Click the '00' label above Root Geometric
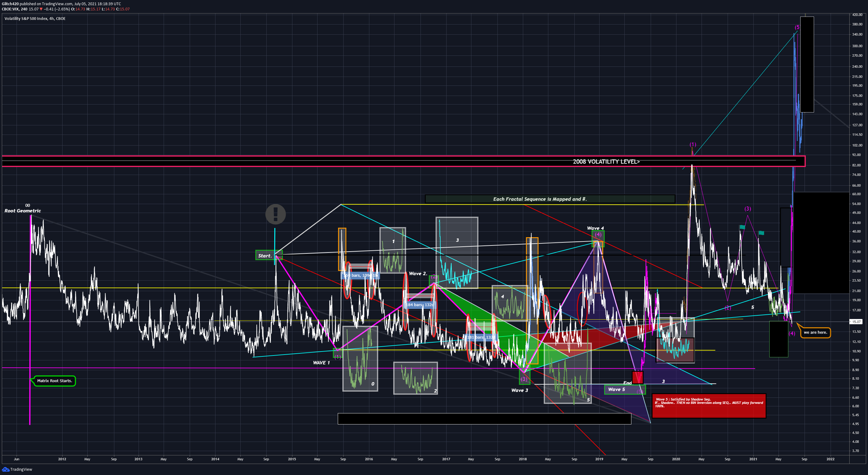Viewport: 868px width, 475px height. 28,205
